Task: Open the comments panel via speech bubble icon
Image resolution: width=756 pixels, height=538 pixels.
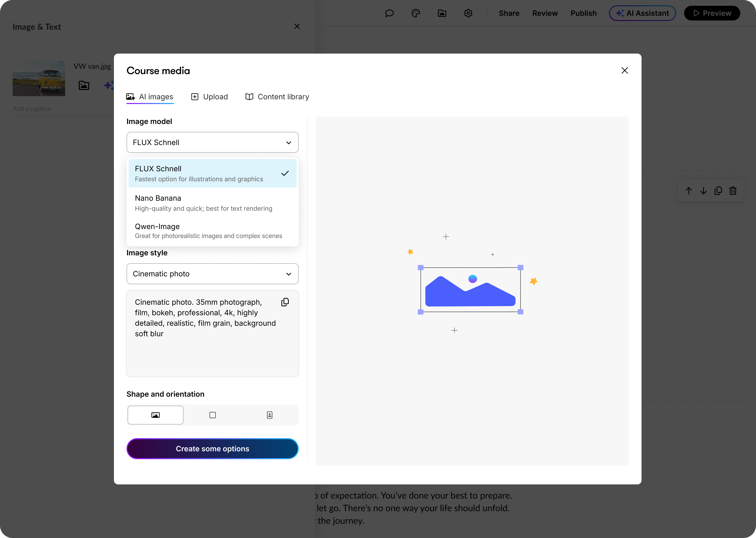Action: coord(389,13)
